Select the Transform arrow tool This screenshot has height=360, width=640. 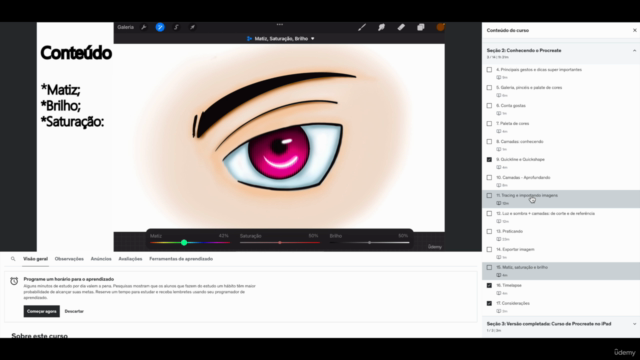coord(192,27)
